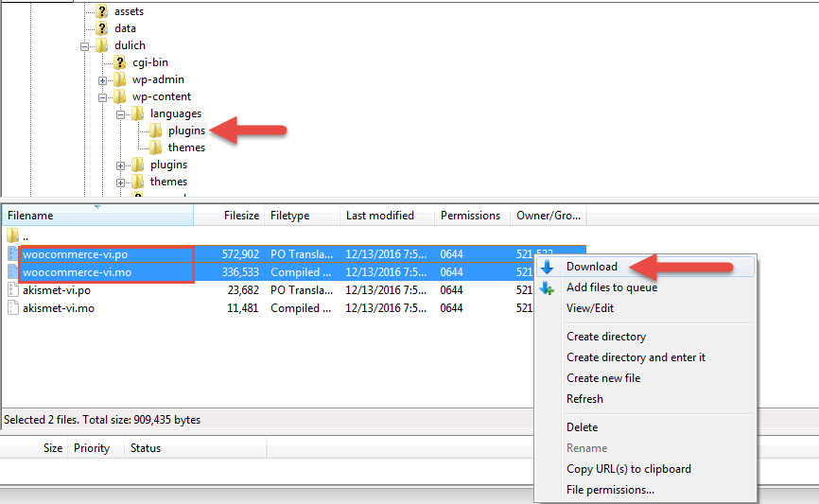Select View/Edit in the context menu
Viewport: 819px width, 504px height.
click(590, 308)
